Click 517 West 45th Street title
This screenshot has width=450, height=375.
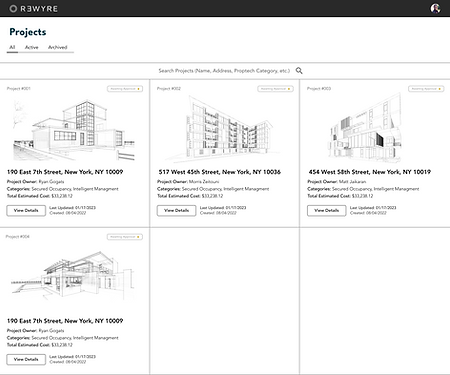point(220,172)
